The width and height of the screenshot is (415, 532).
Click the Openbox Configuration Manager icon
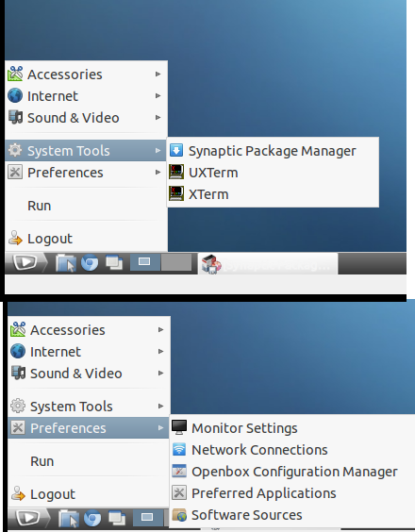(x=179, y=471)
